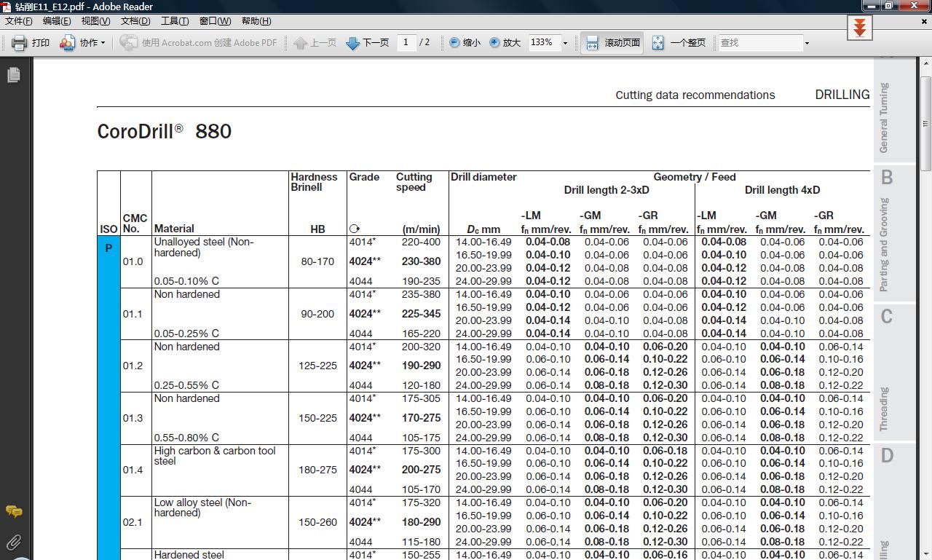Viewport: 932px width, 560px height.
Task: Open the 帮助(H) menu
Action: click(x=256, y=21)
